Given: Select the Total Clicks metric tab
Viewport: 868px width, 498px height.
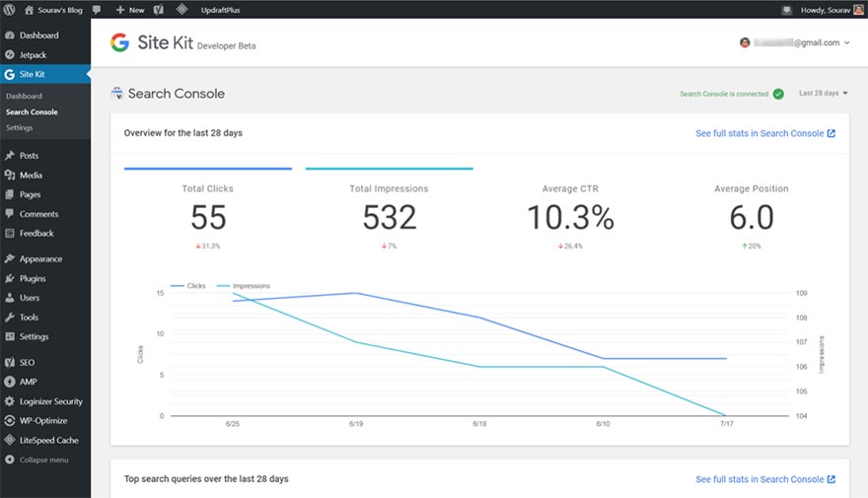Looking at the screenshot, I should pos(207,210).
